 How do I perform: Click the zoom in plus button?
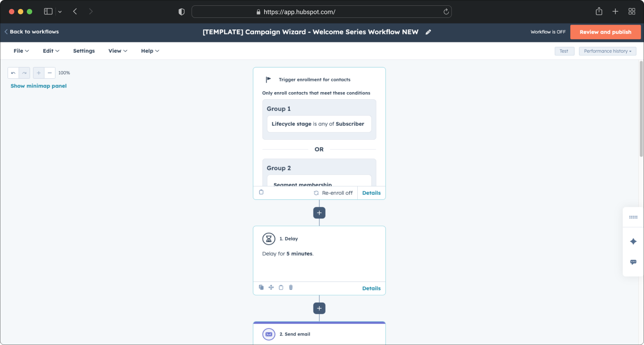coord(39,73)
